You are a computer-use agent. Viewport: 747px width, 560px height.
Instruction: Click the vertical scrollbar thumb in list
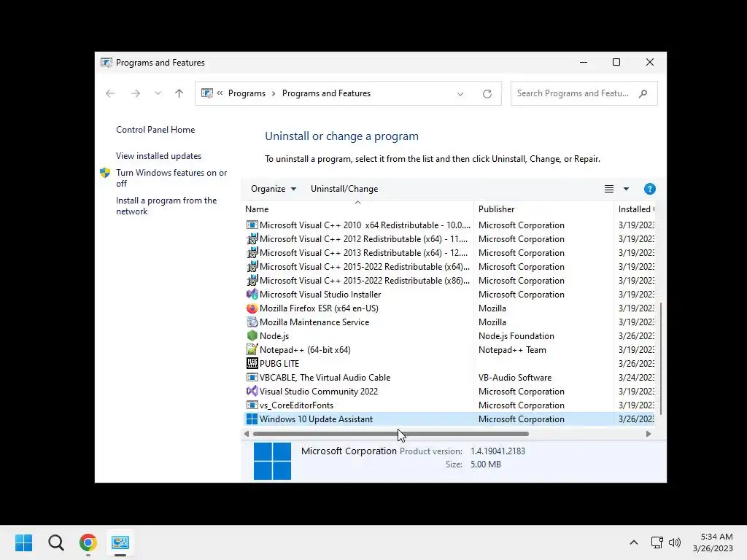click(x=661, y=358)
